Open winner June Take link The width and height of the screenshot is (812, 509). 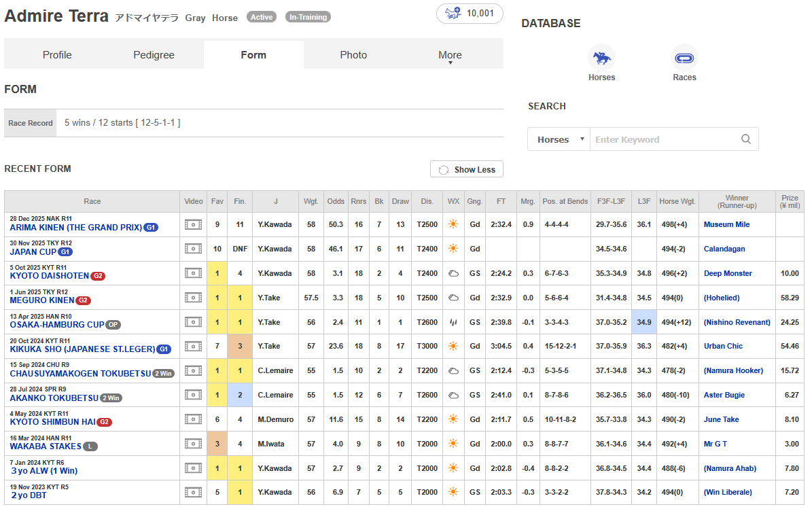[x=721, y=419]
